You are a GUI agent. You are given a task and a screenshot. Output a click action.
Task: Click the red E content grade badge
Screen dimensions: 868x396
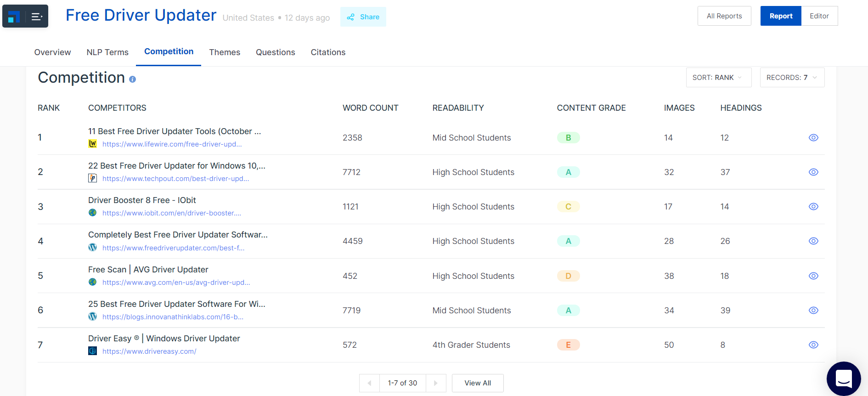(x=568, y=345)
